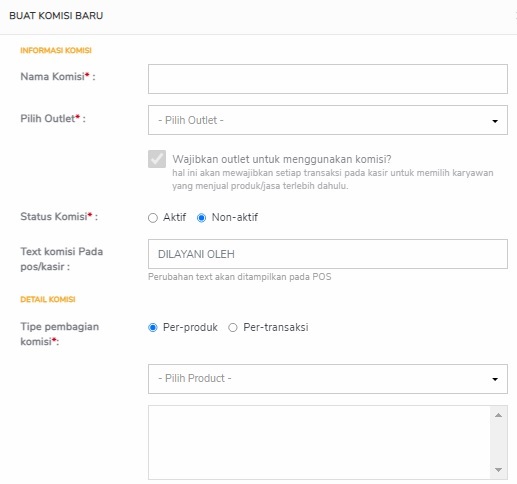
Task: Select the Aktif status radio button
Action: pos(153,218)
